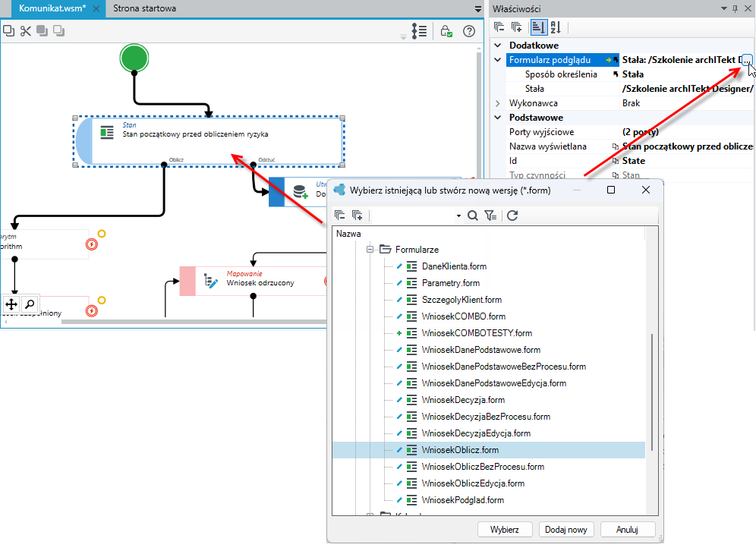
Task: Open the help question mark icon
Action: coord(468,31)
